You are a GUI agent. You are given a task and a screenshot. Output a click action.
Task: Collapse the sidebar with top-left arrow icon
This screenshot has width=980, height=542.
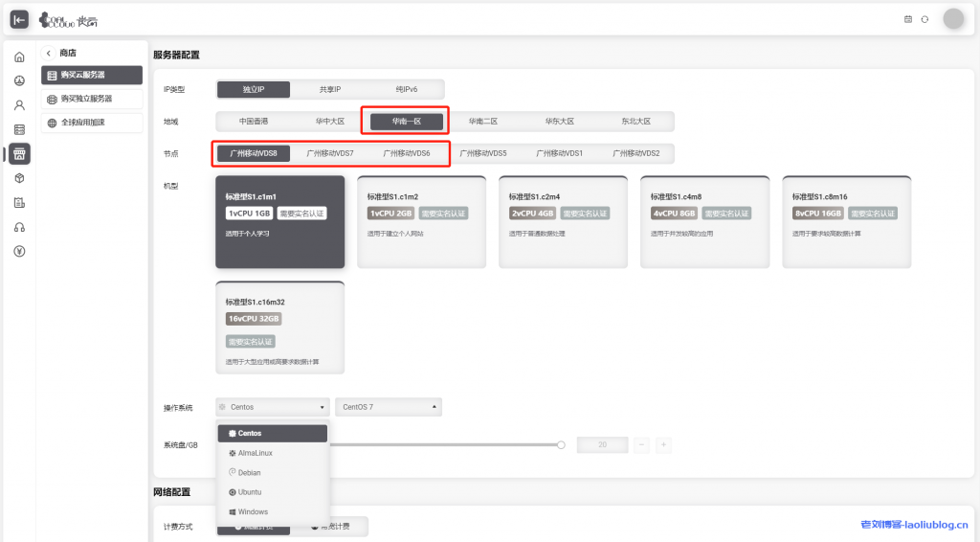(x=19, y=20)
